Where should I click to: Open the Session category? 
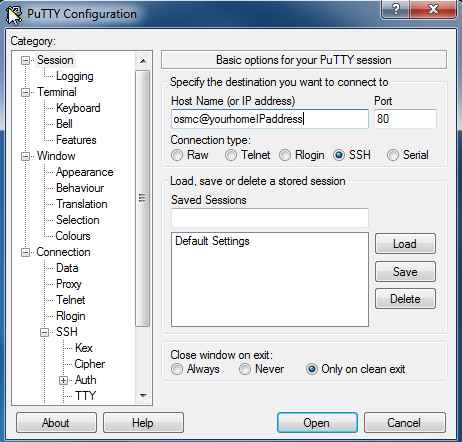click(55, 60)
